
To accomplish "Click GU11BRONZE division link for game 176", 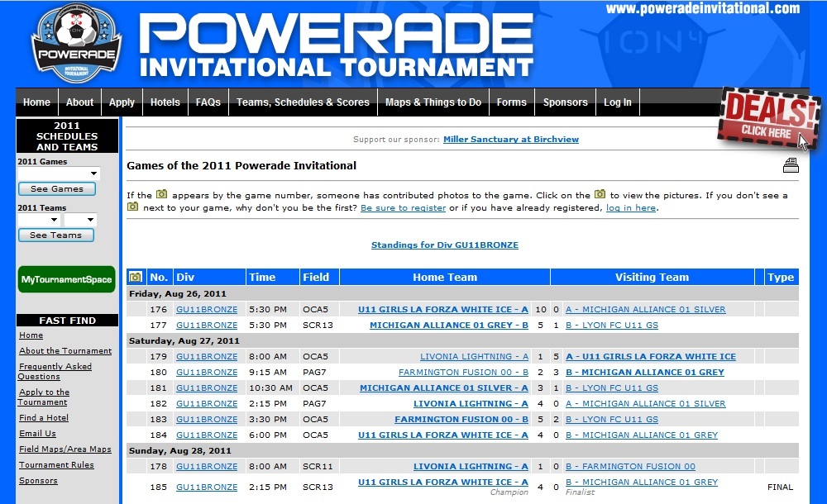I will coord(207,310).
